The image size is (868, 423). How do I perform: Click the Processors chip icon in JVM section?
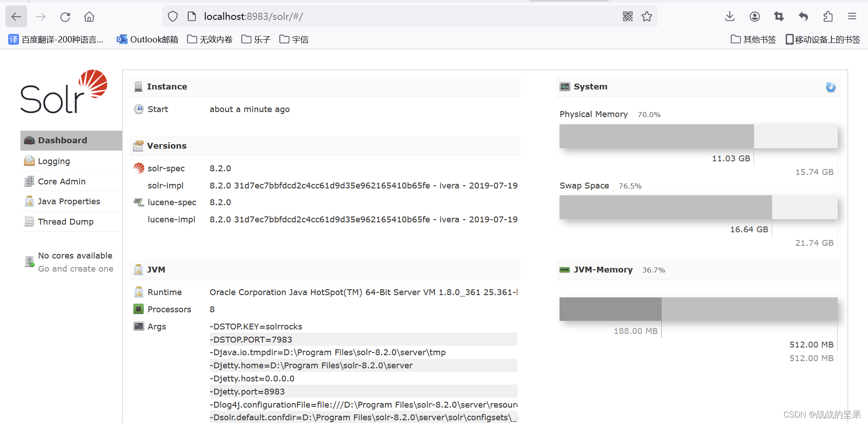(x=138, y=309)
